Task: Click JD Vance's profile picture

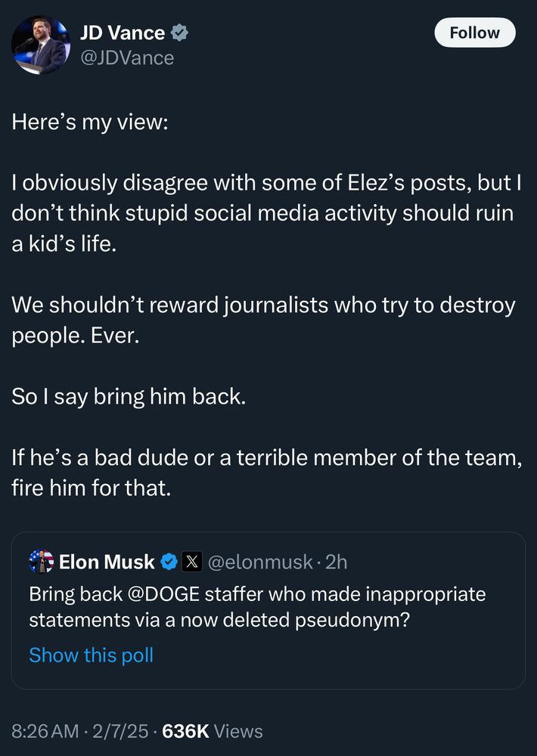Action: pyautogui.click(x=41, y=45)
